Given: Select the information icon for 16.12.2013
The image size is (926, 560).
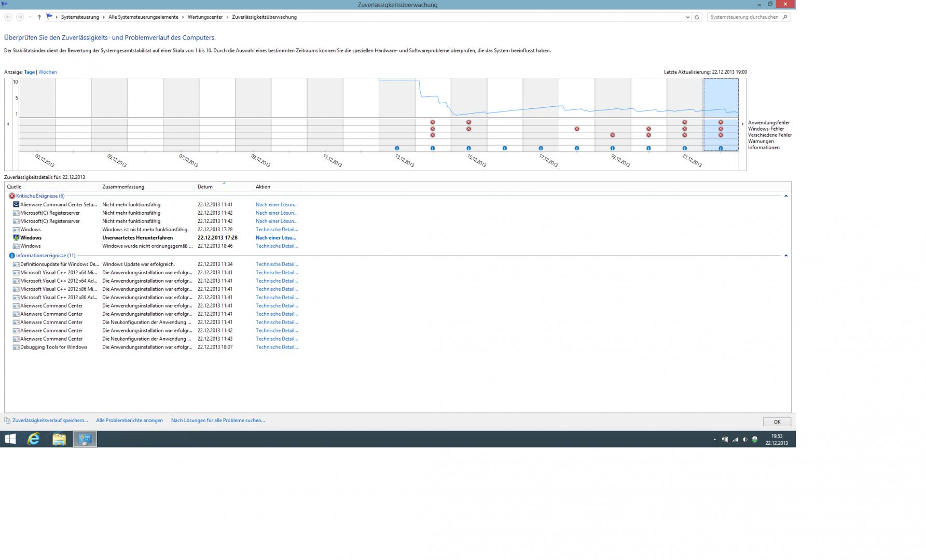Looking at the screenshot, I should 505,148.
